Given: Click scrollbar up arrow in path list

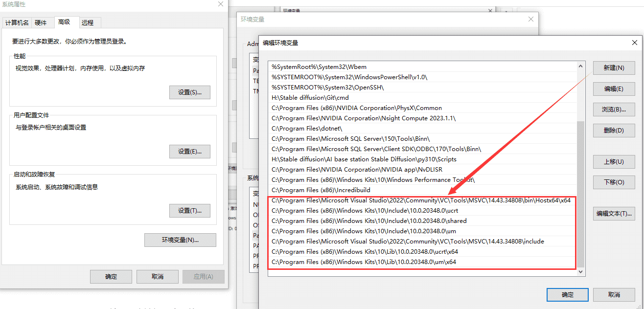Looking at the screenshot, I should [581, 66].
